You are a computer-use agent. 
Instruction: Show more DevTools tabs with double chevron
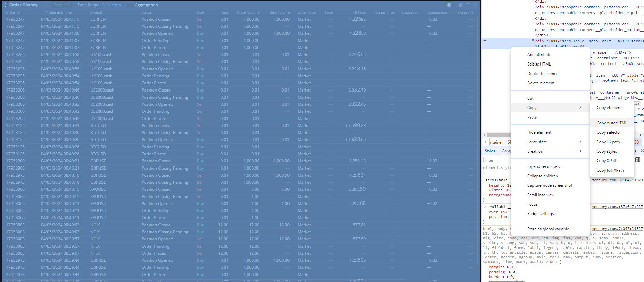(x=642, y=151)
